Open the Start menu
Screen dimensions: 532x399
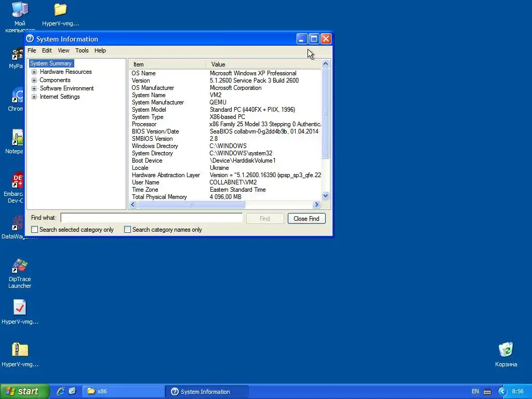tap(24, 391)
